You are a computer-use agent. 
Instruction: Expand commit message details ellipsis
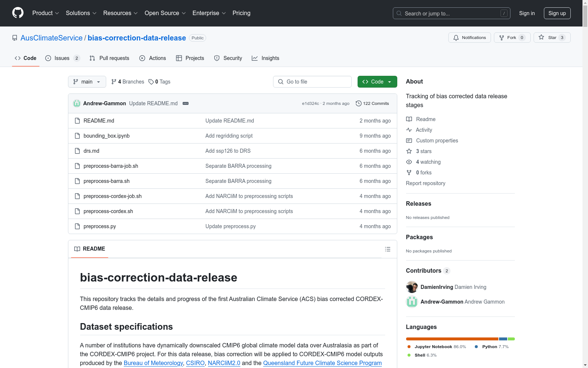tap(186, 103)
